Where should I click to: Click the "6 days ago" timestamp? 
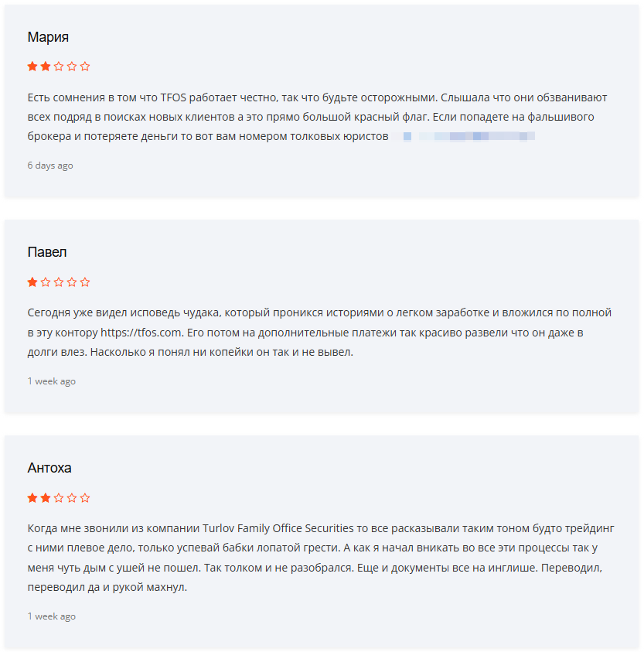coord(50,166)
